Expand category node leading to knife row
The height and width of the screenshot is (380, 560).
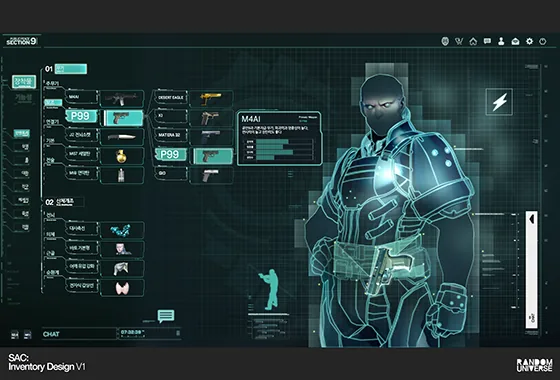pos(52,122)
